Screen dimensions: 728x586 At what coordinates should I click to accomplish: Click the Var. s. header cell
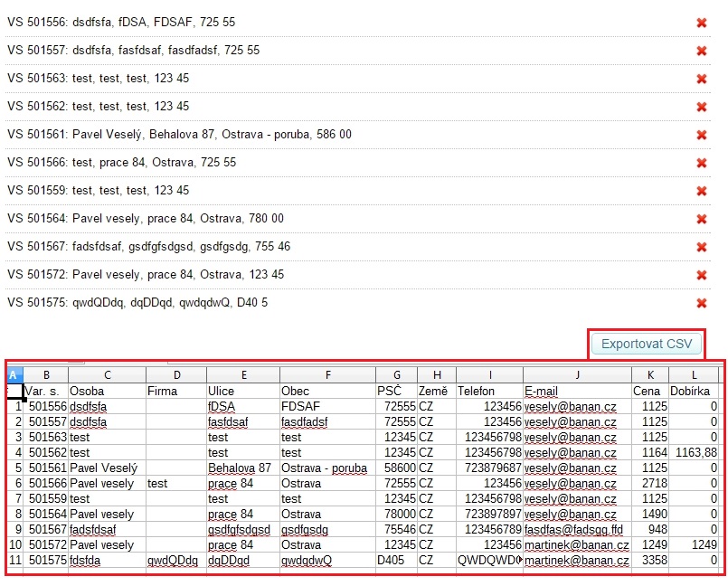coord(45,391)
